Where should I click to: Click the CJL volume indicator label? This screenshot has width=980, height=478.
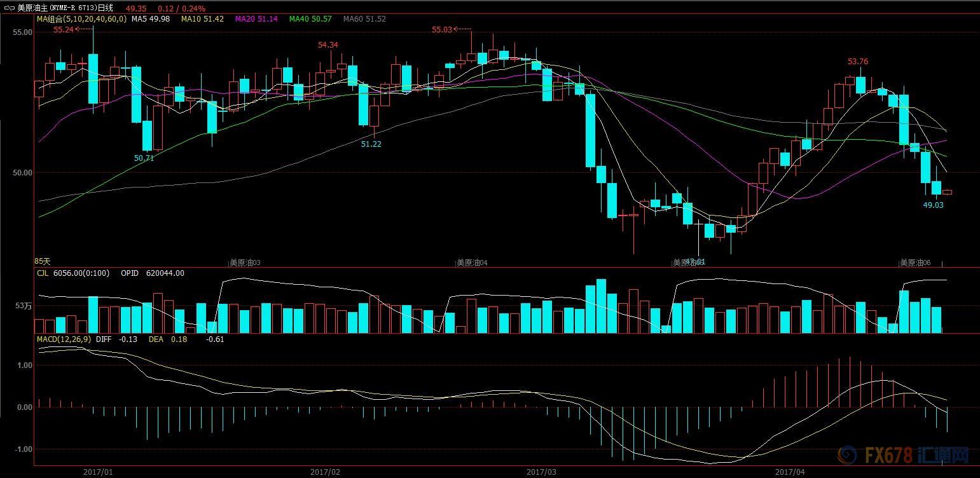tap(43, 273)
